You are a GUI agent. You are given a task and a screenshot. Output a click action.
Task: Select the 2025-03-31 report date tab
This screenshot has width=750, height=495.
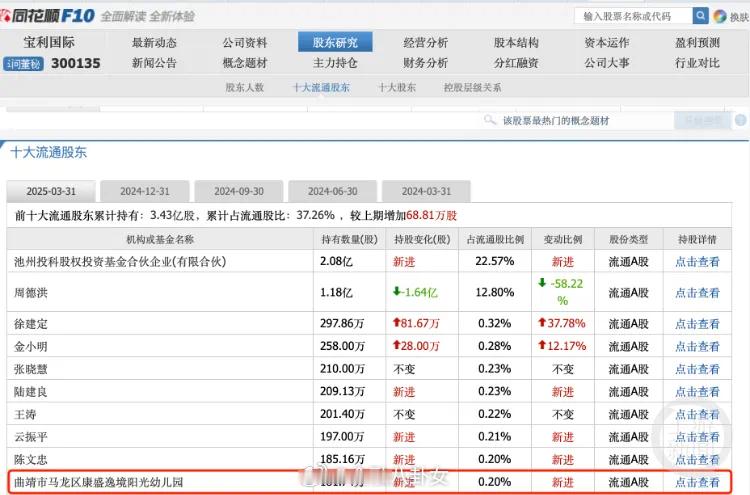point(51,191)
